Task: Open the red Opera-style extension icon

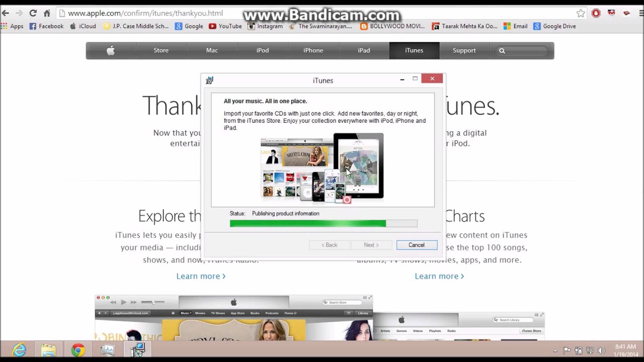Action: coord(596,13)
